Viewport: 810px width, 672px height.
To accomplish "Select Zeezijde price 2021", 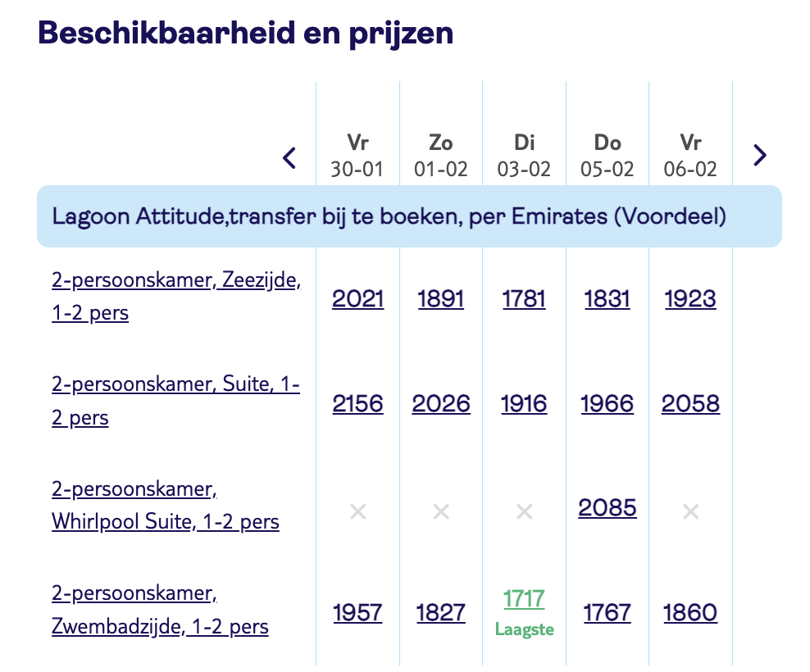I will (x=358, y=299).
